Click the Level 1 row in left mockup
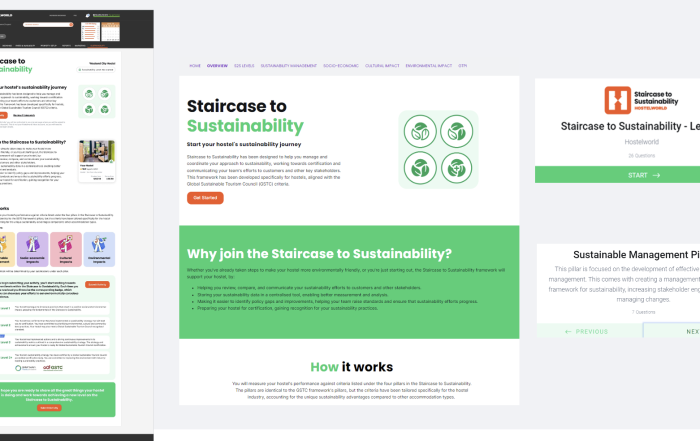The image size is (700, 441). point(54,308)
